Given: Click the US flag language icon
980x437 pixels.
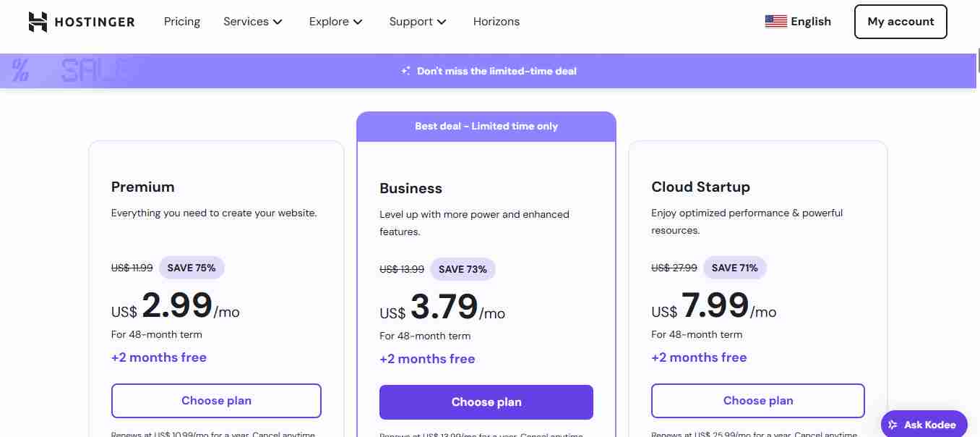Looking at the screenshot, I should 775,22.
